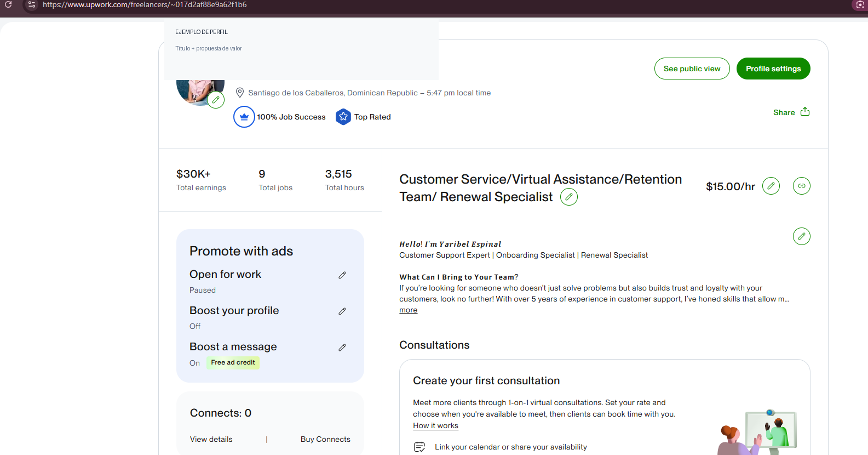Click the See public view button

tap(692, 69)
